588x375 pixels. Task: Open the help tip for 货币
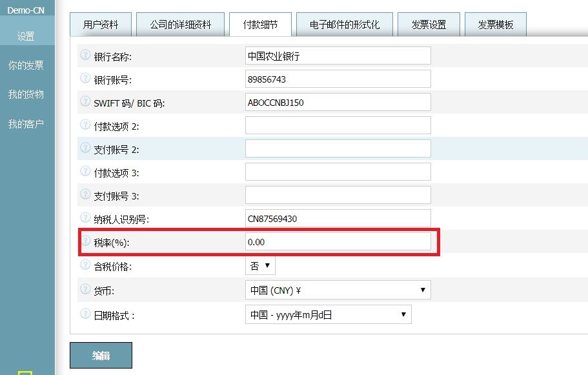click(x=84, y=289)
